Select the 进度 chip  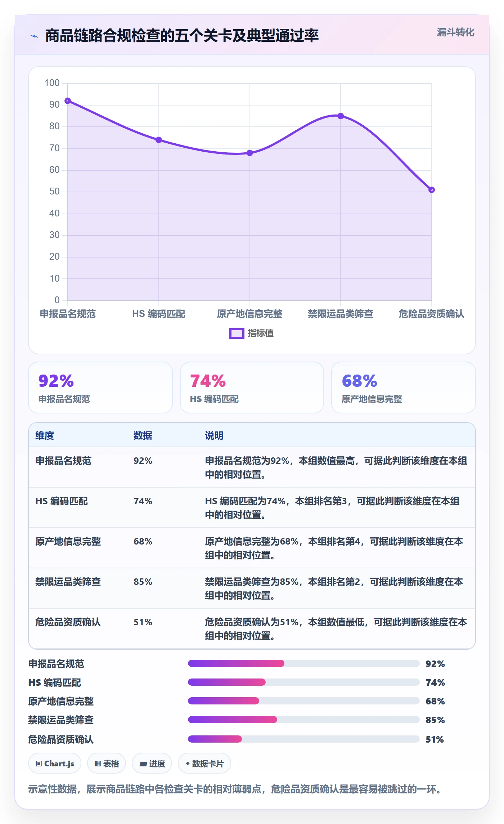[152, 763]
